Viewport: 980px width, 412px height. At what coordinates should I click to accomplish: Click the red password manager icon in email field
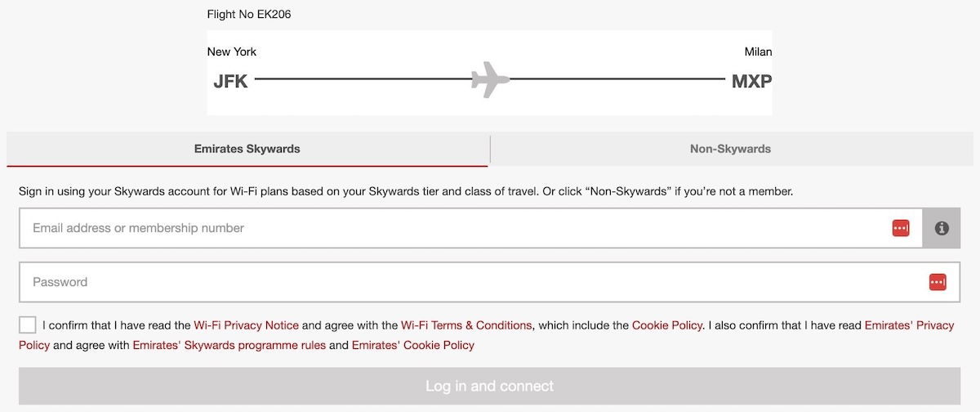[901, 228]
